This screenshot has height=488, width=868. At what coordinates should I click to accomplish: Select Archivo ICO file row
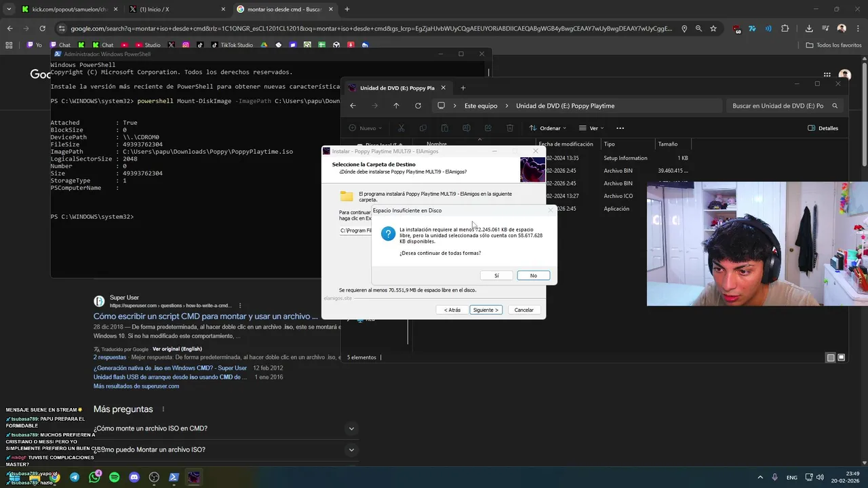tap(617, 196)
